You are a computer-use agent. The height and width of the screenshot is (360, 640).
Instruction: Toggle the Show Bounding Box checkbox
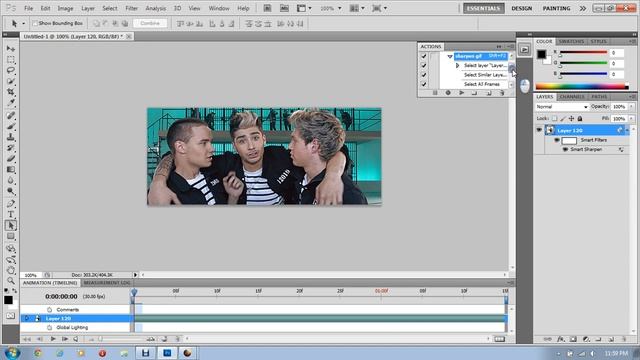point(35,24)
